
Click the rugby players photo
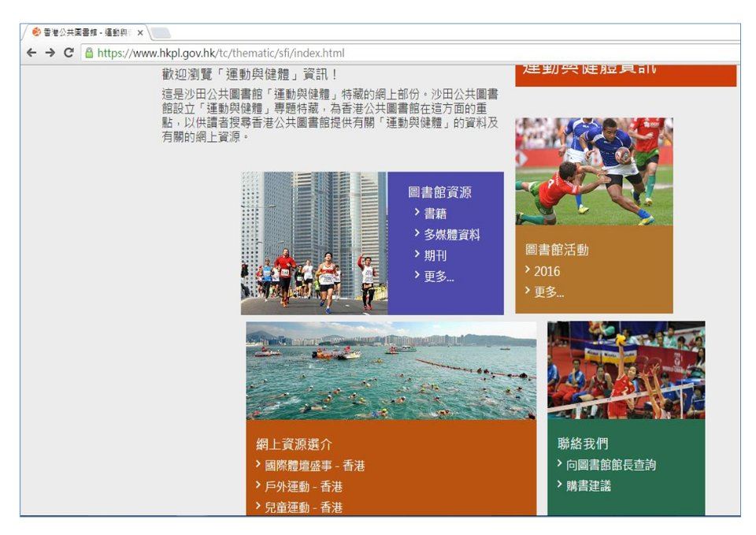pos(594,171)
